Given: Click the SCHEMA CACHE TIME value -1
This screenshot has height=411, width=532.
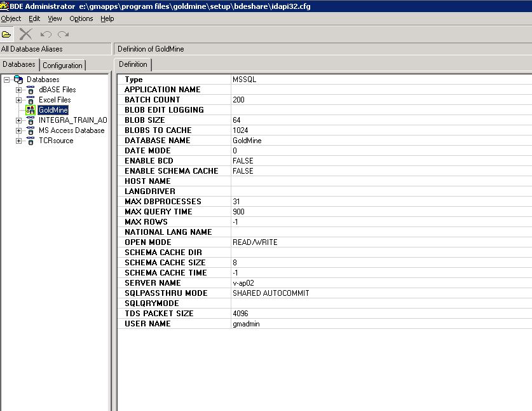Looking at the screenshot, I should click(x=235, y=273).
